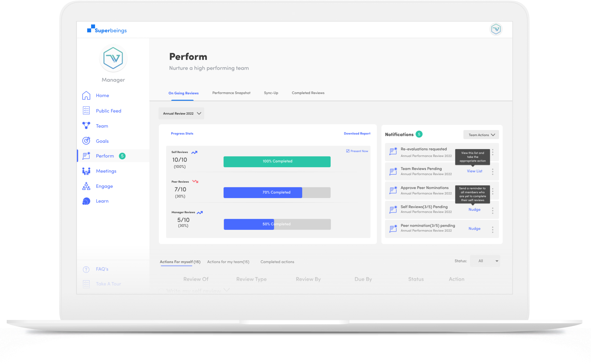
Task: Open the Team Actions dropdown
Action: (x=481, y=135)
